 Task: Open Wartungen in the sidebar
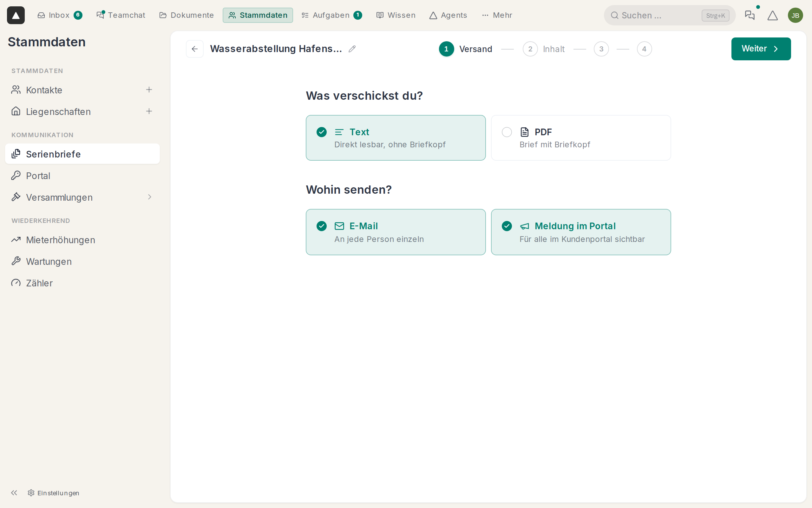(82, 261)
